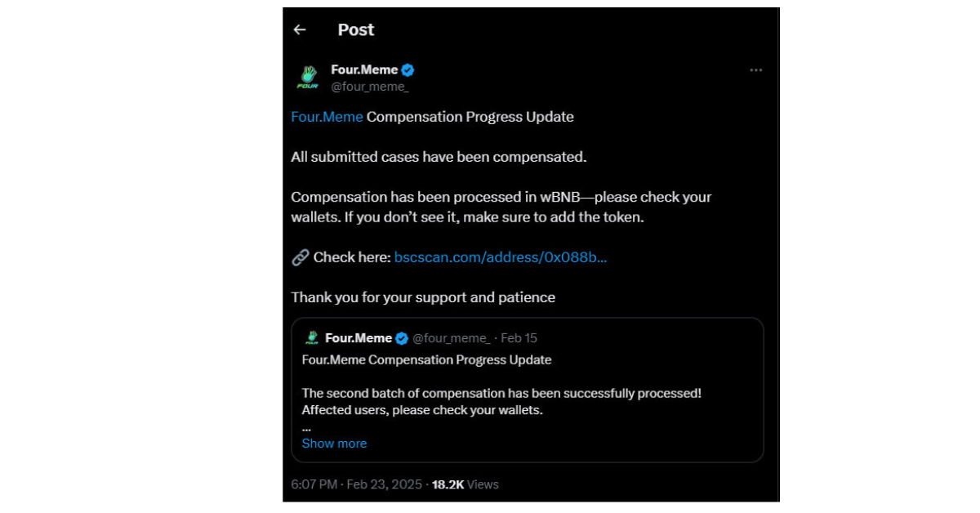Screen dimensions: 980x513
Task: Click the verified badge in the quoted post
Action: [402, 338]
